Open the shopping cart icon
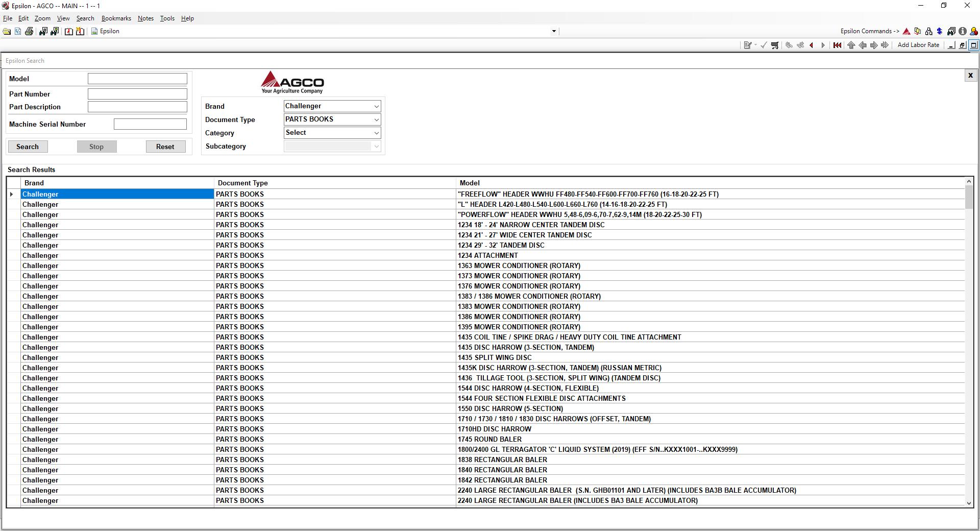The width and height of the screenshot is (980, 531). coord(775,45)
